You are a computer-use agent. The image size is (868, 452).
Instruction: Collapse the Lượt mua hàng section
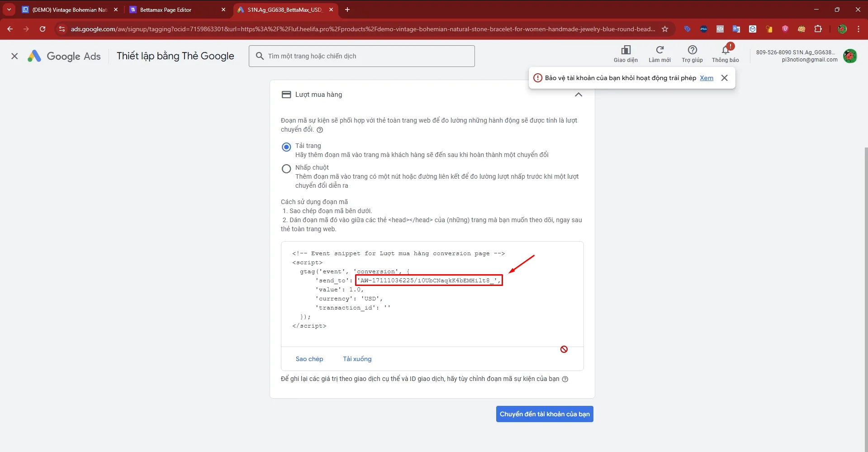tap(578, 95)
